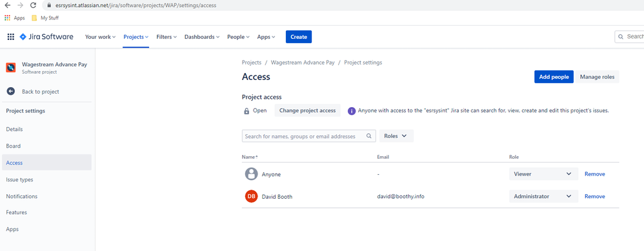Click the DB avatar for David Booth
Viewport: 644px width, 251px height.
pos(252,196)
